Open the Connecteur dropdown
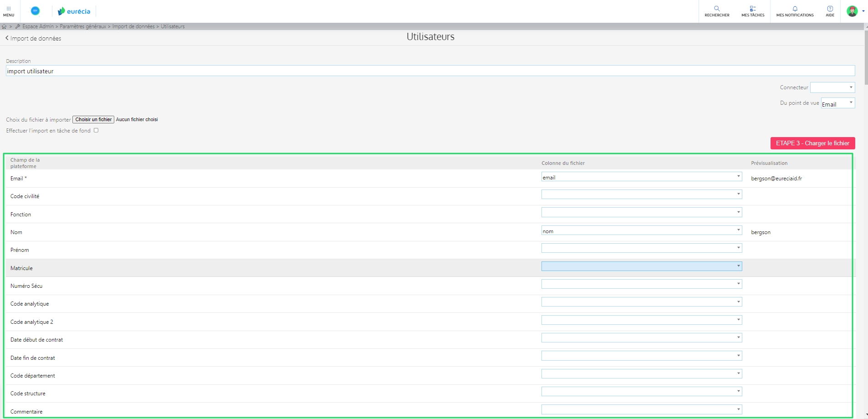The image size is (868, 419). pos(832,87)
